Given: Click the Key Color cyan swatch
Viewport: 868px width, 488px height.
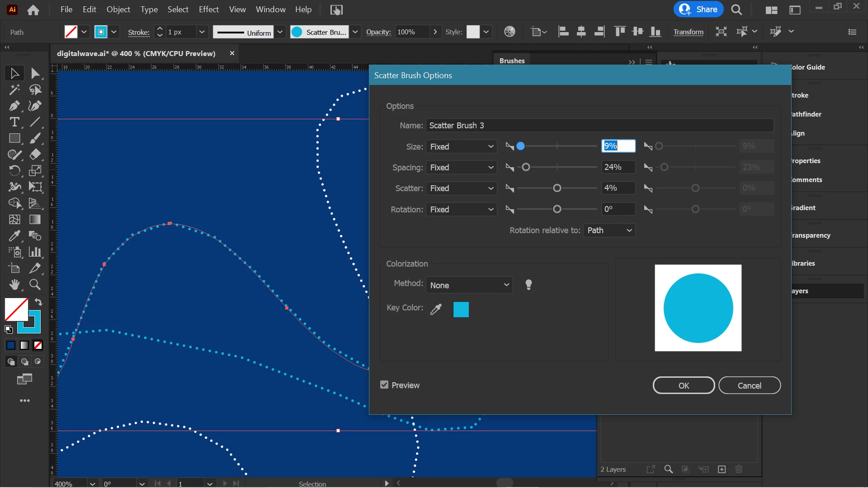Looking at the screenshot, I should 461,310.
